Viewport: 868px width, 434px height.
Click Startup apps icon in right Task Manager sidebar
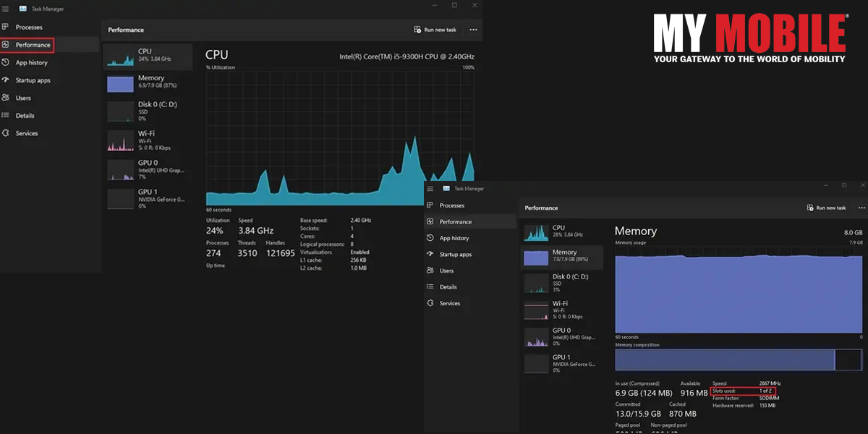pyautogui.click(x=430, y=255)
